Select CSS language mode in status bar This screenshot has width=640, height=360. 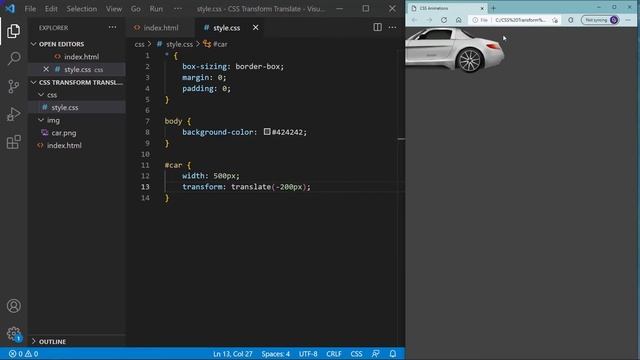pyautogui.click(x=356, y=354)
